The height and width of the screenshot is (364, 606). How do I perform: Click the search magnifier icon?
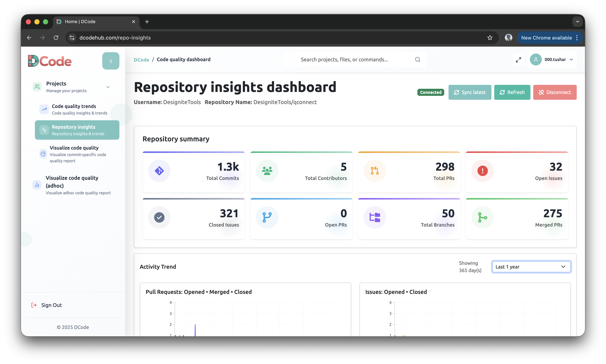point(418,59)
